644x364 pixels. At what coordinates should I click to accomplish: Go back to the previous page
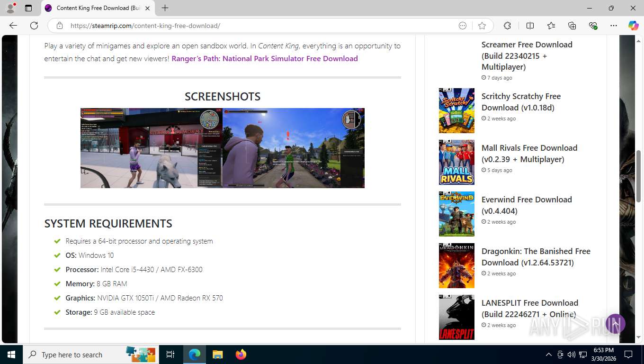click(x=13, y=26)
